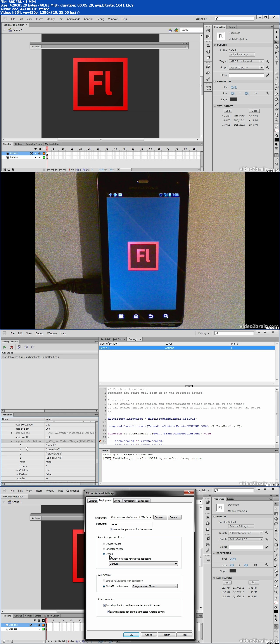Toggle Install application on connected Android device checkbox

104,605
